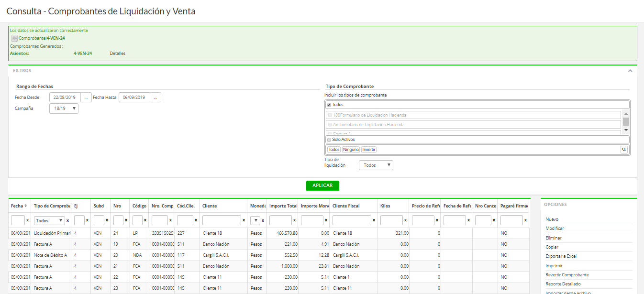Image resolution: width=644 pixels, height=294 pixels.
Task: Open the date picker for Fecha Hasta
Action: pos(155,98)
